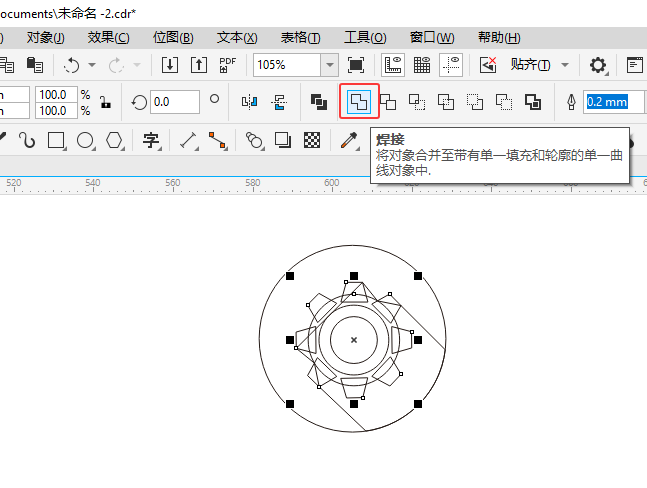Click the Simplify shaping icon
Screen dimensions: 647x488
tap(446, 101)
